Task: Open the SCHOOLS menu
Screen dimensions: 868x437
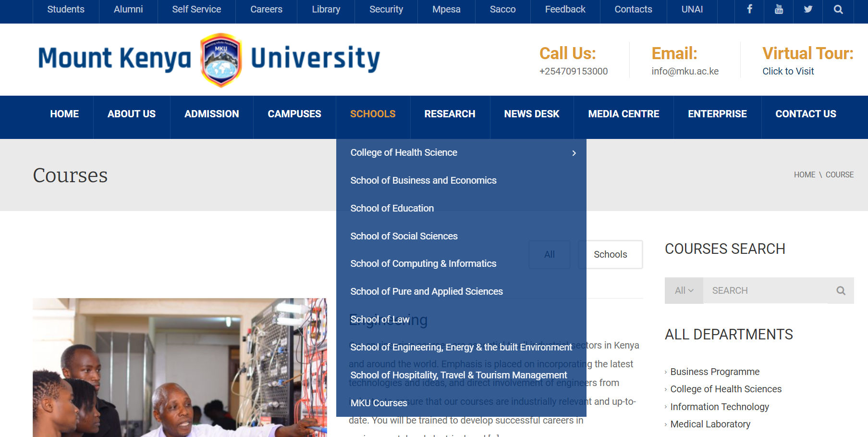Action: (373, 114)
